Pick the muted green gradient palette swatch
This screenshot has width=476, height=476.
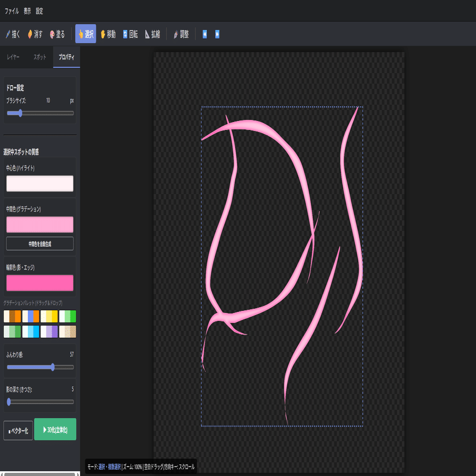[x=12, y=331]
